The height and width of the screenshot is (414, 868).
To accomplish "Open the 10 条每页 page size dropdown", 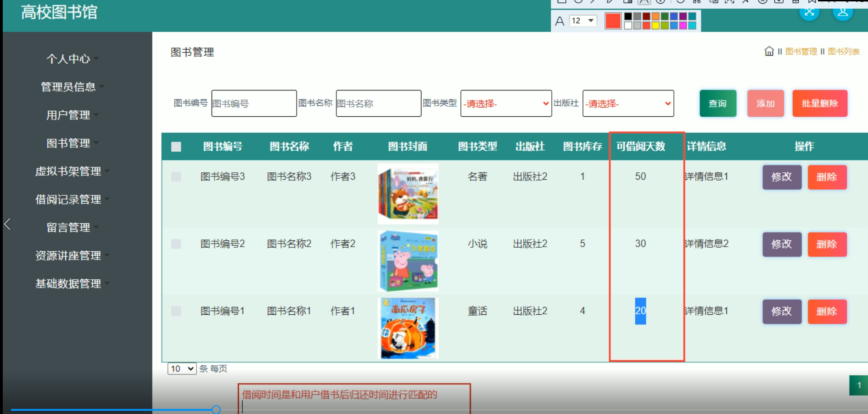I will [x=181, y=369].
